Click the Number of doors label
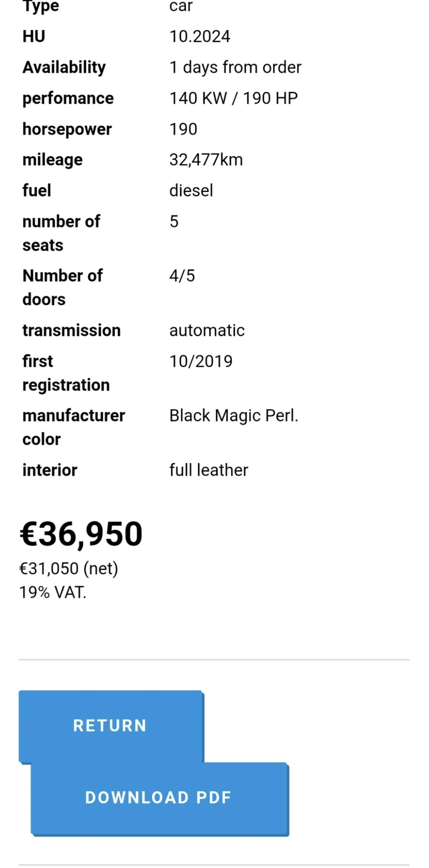Viewport: 429px width, 868px height. click(x=62, y=288)
